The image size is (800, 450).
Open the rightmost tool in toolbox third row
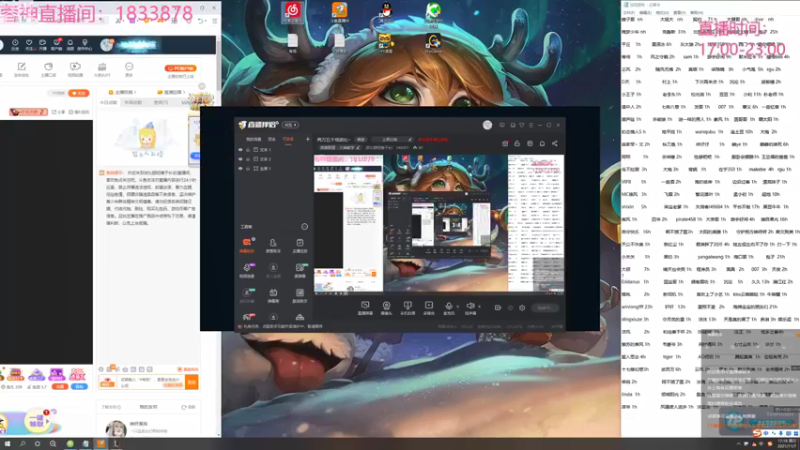pyautogui.click(x=299, y=295)
